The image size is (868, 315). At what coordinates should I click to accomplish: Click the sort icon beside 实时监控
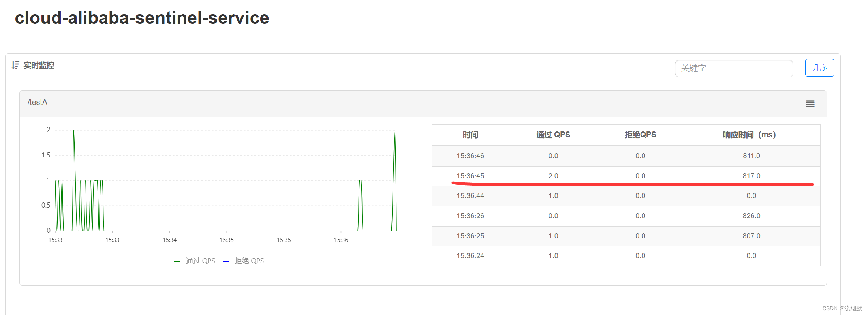click(x=15, y=65)
